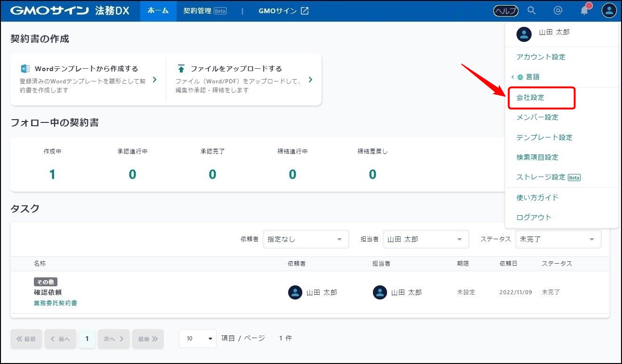Choose メンバー設定 in the menu
Viewport: 622px width, 364px height.
(x=537, y=117)
